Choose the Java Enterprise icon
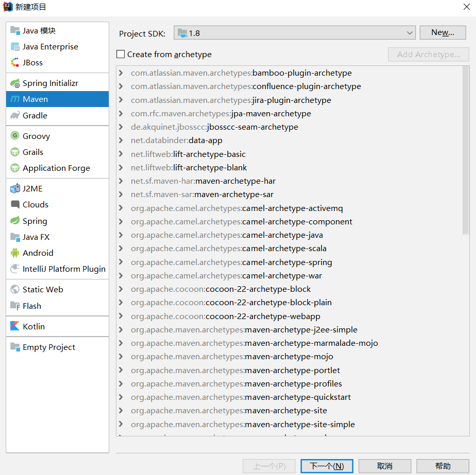476x475 pixels. coord(15,47)
